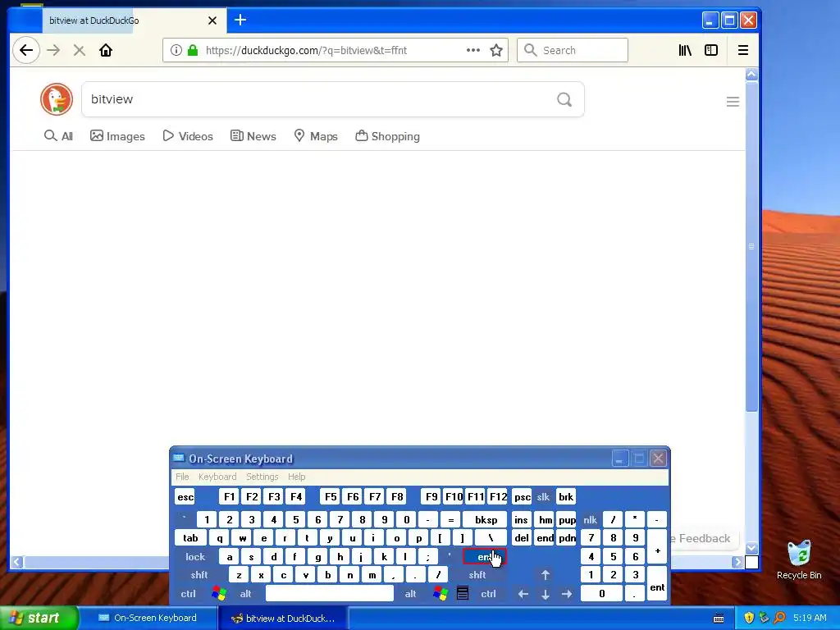
Task: Click the numpad ent key
Action: [657, 584]
